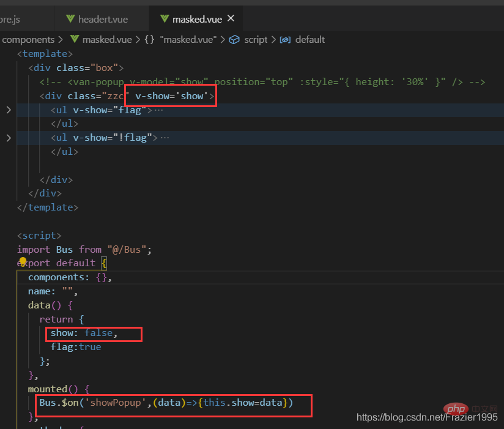504x429 pixels.
Task: Select the default breadcrumb item
Action: 310,40
